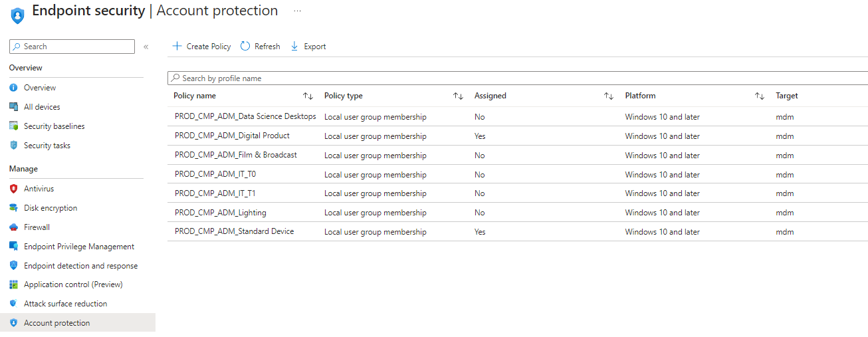
Task: Sort by Policy type column arrows
Action: click(x=458, y=96)
